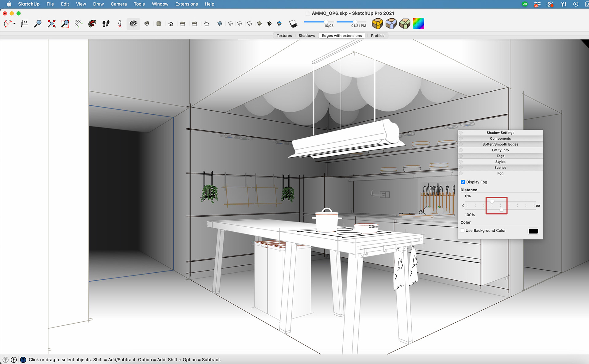
Task: Open the Extensions menu
Action: click(187, 4)
